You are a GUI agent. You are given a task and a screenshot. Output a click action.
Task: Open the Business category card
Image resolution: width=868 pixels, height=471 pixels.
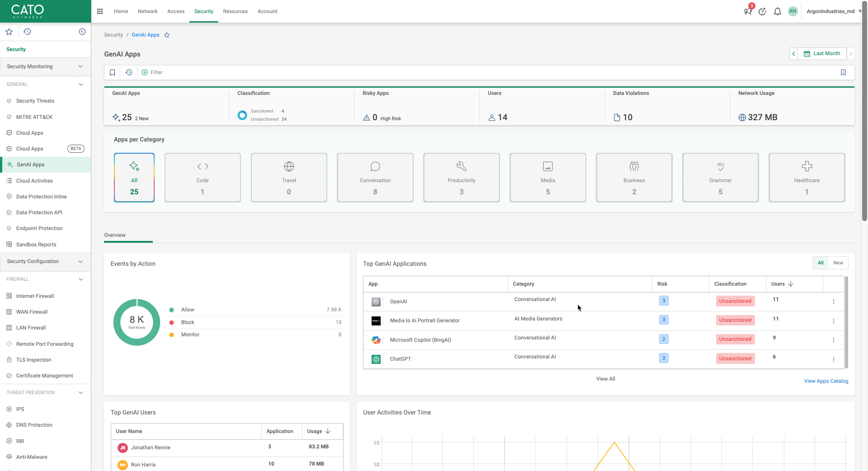coord(634,178)
